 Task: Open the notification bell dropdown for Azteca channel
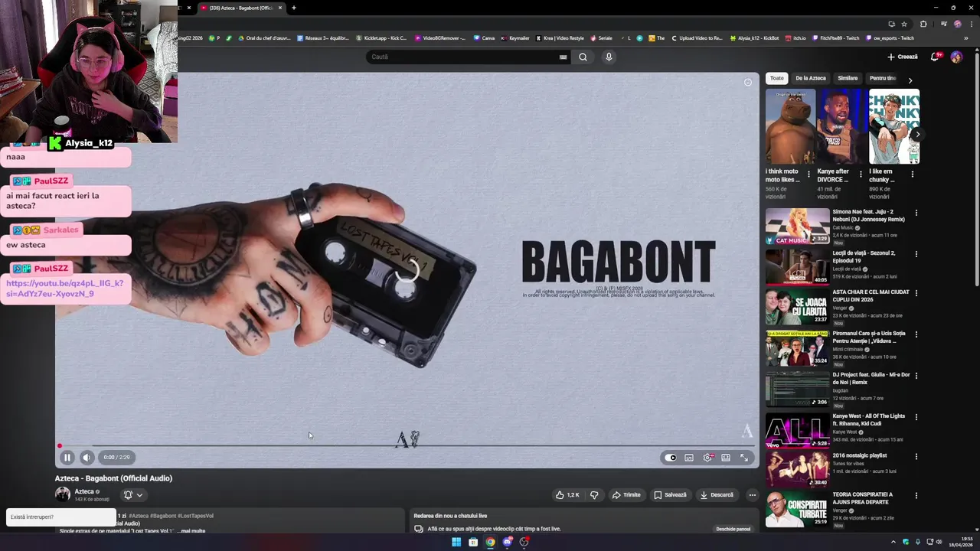coord(132,495)
